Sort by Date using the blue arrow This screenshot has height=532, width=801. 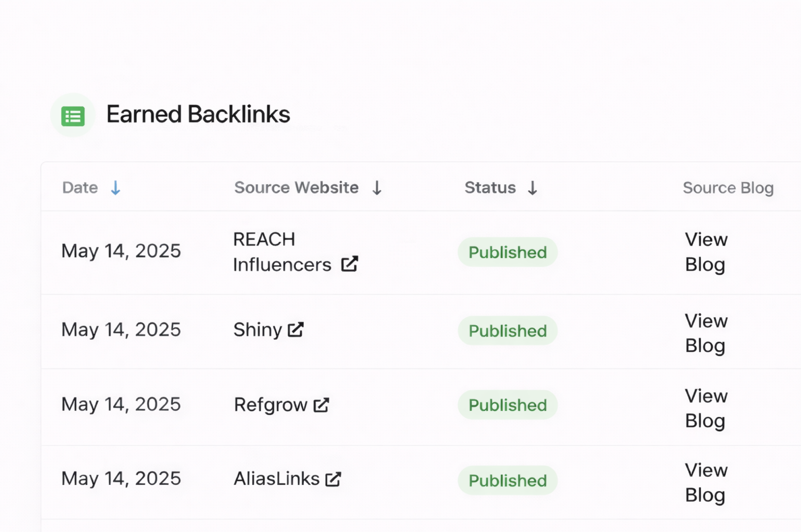pyautogui.click(x=116, y=188)
